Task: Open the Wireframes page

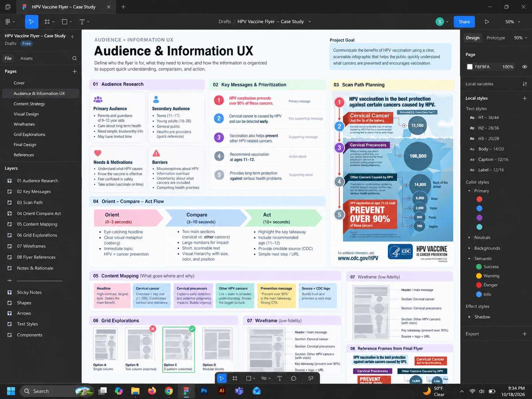Action: tap(24, 124)
